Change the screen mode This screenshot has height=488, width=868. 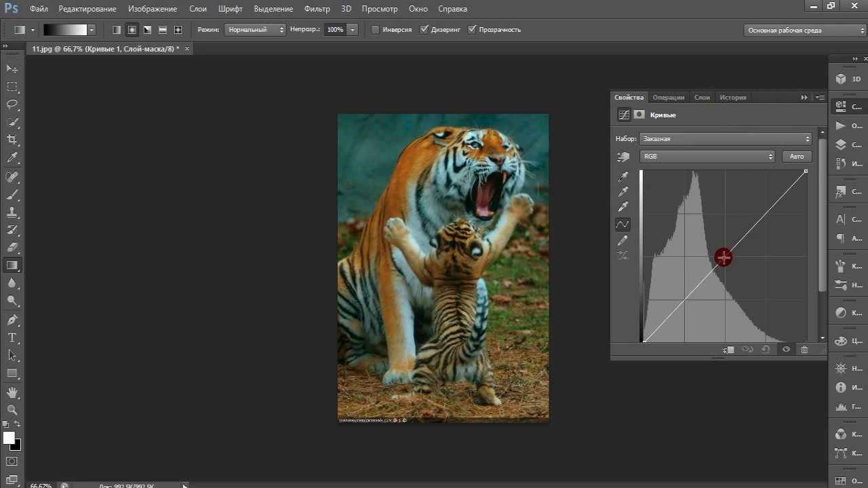tap(12, 479)
